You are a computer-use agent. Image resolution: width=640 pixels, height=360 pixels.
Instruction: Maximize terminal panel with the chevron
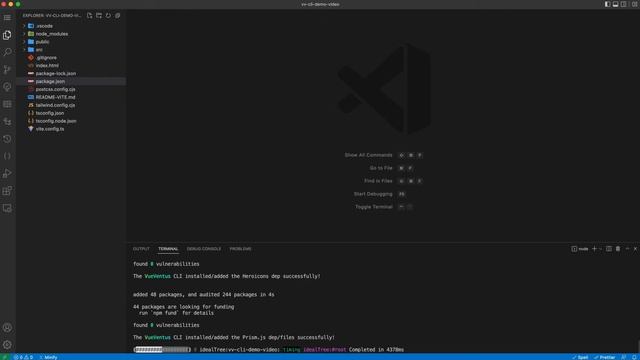point(627,249)
